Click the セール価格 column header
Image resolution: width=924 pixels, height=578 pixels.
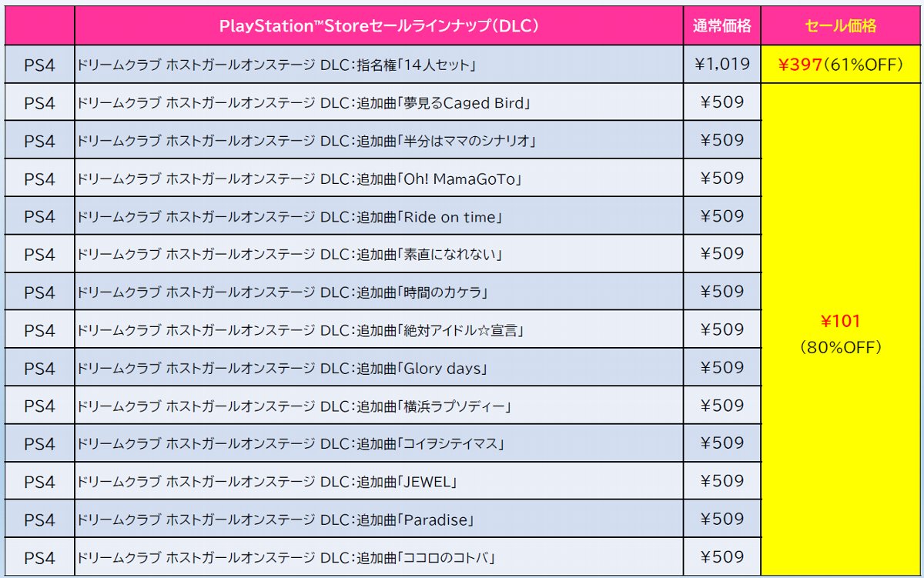pos(841,25)
